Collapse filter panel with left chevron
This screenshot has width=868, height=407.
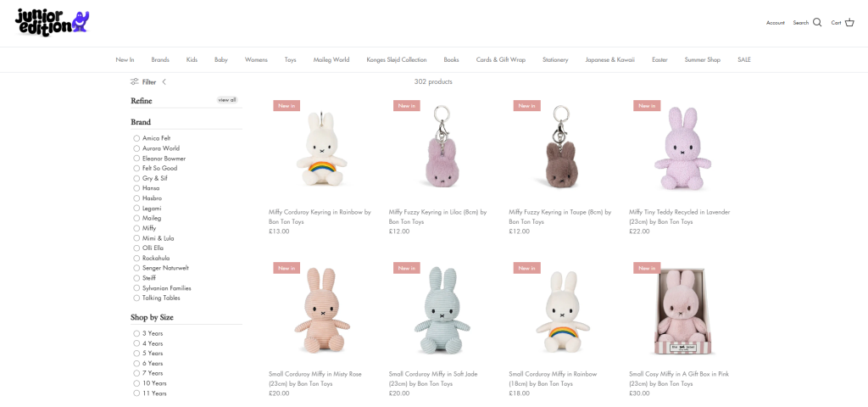pyautogui.click(x=164, y=82)
